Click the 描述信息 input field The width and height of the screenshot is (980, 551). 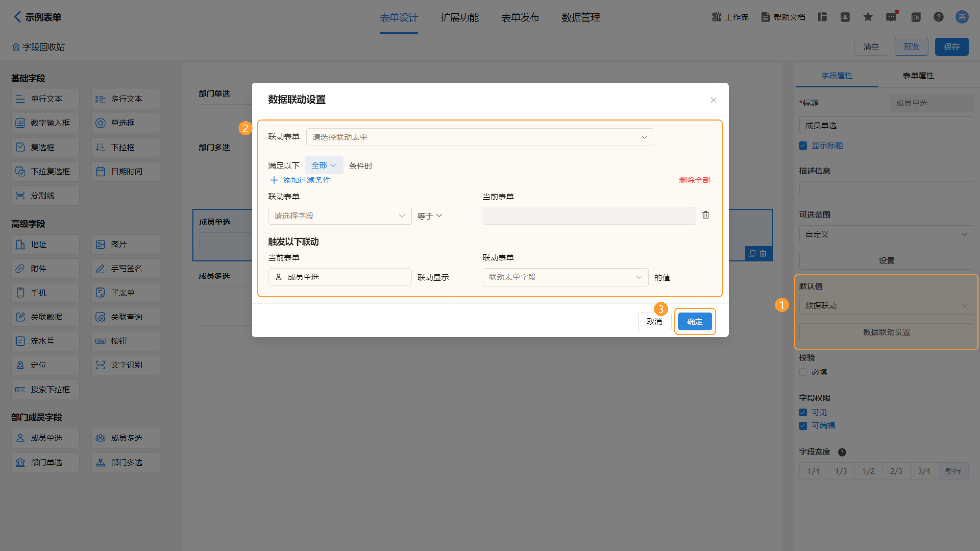886,189
